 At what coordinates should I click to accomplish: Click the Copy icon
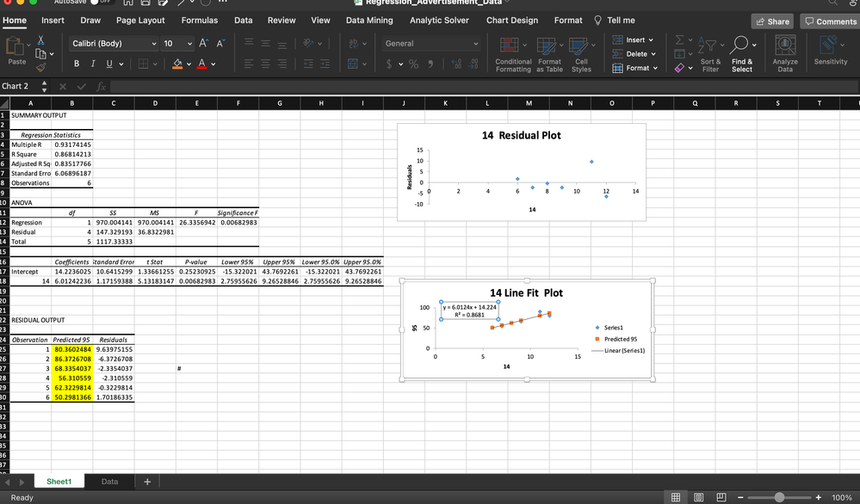(x=40, y=53)
